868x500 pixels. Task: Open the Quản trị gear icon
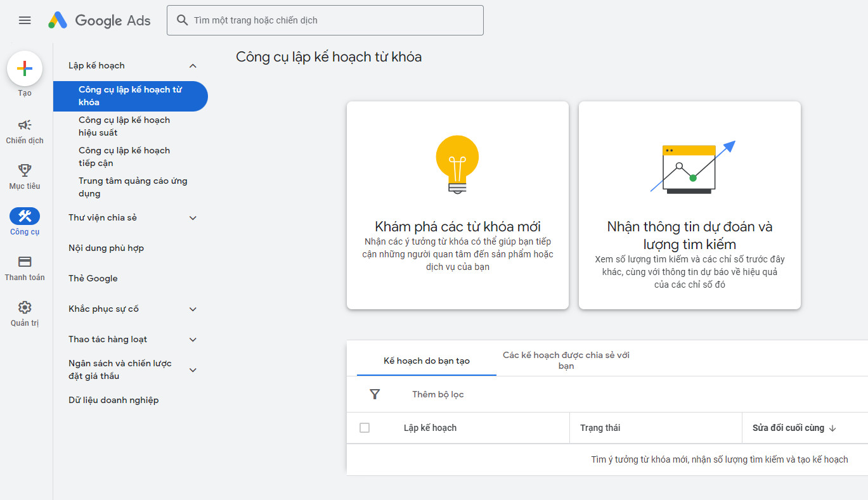24,306
